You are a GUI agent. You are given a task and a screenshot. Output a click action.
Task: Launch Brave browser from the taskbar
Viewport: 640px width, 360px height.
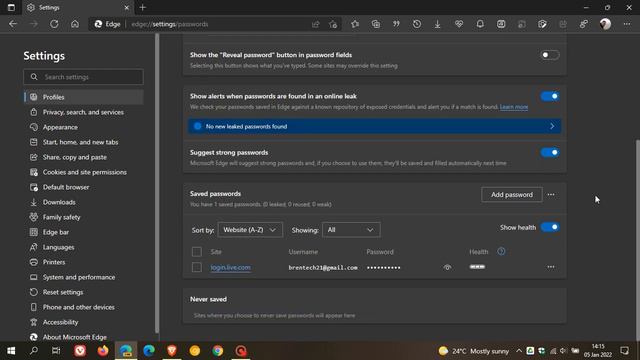point(172,351)
